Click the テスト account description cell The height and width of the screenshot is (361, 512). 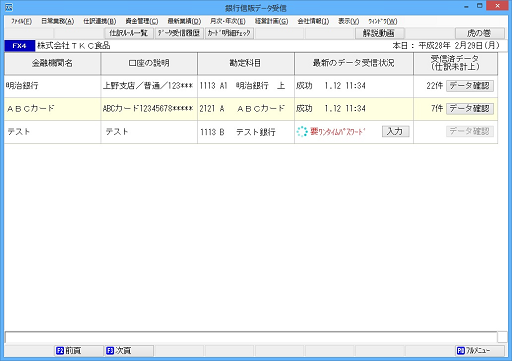[149, 132]
